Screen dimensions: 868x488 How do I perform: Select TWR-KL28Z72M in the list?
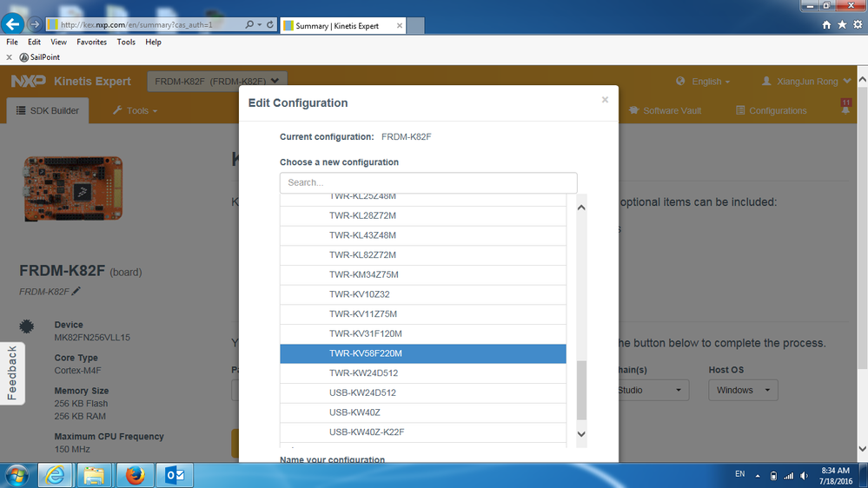click(x=423, y=216)
